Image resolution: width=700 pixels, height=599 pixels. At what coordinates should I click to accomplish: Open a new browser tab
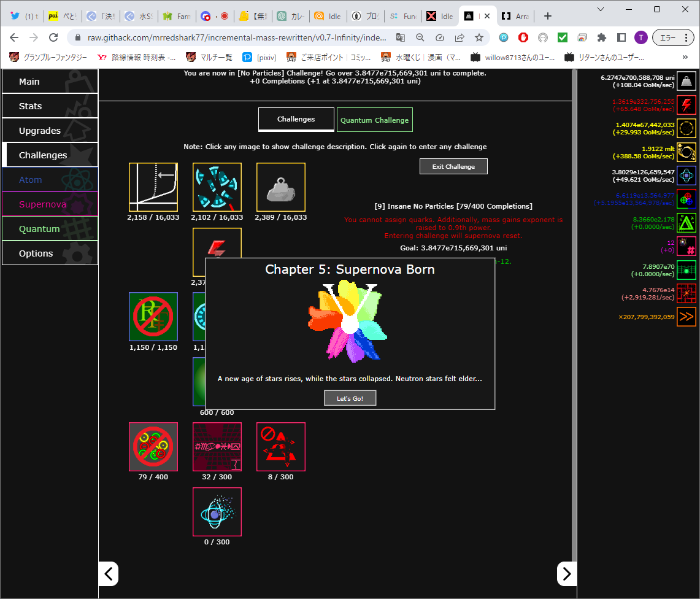[x=548, y=16]
